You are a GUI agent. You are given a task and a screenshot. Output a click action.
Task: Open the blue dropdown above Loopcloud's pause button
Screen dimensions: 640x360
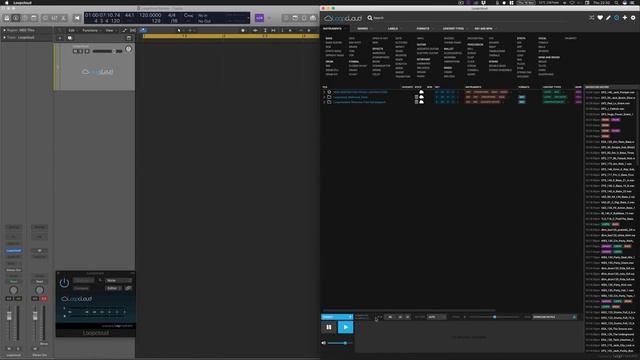tap(337, 317)
